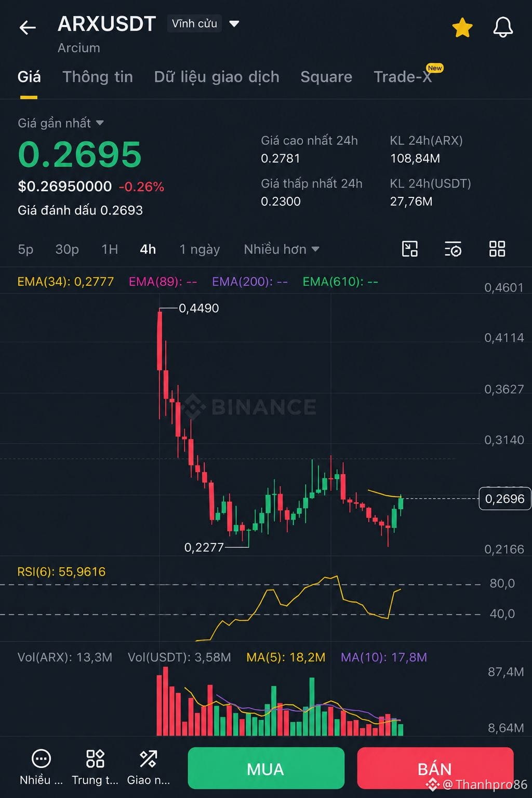
Task: Tap the 24h high value 0.2781
Action: pyautogui.click(x=281, y=158)
